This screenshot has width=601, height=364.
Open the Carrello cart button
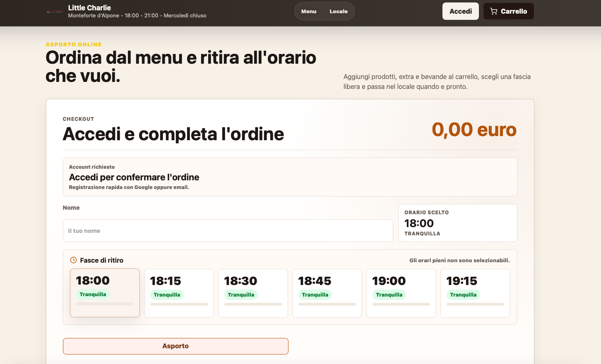509,11
